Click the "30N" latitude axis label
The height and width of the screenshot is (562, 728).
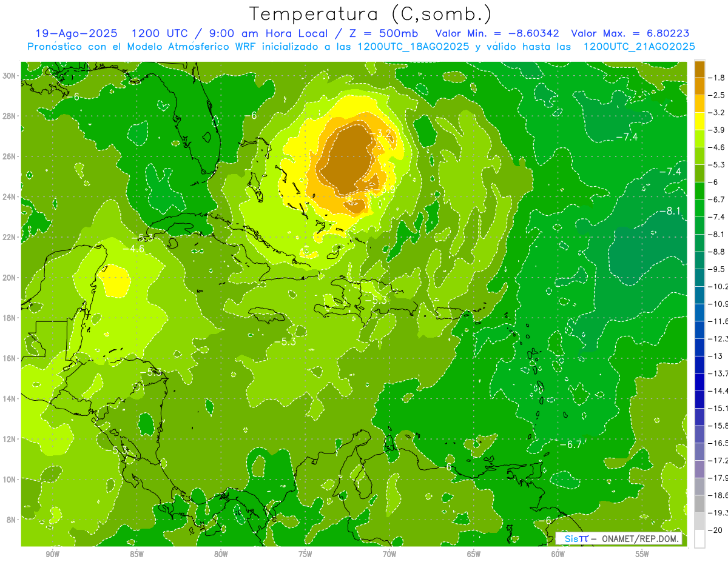[10, 76]
